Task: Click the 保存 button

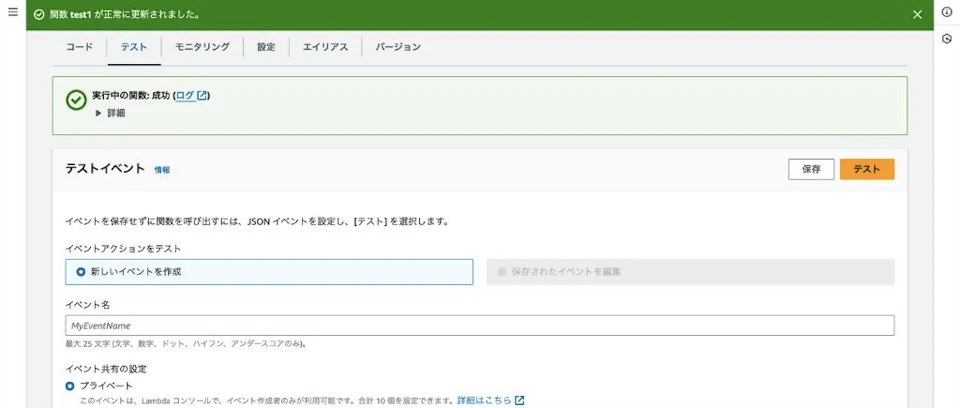Action: pos(811,170)
